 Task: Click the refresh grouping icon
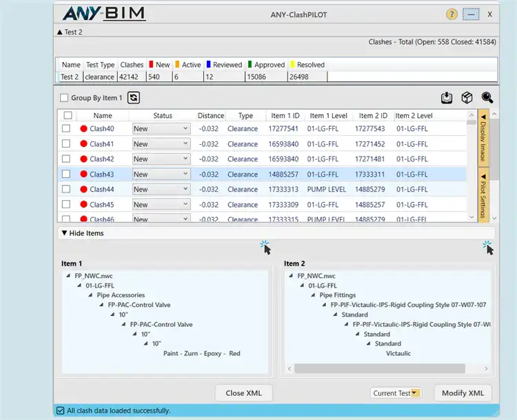tap(134, 98)
